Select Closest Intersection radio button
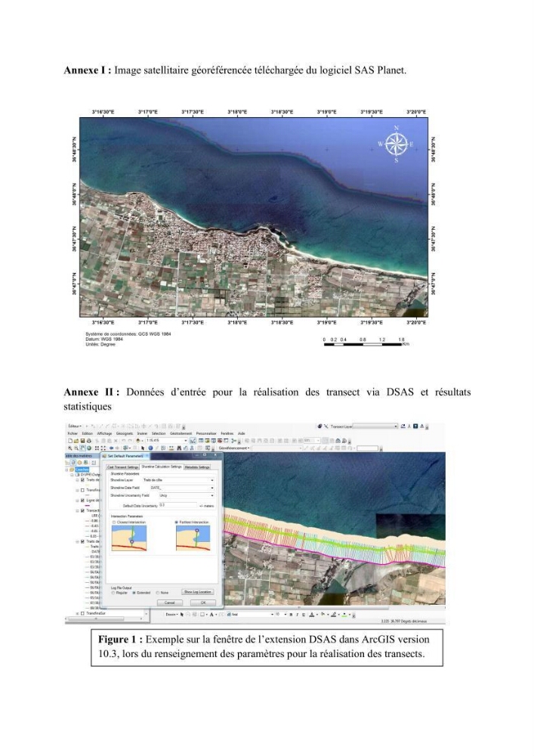Viewport: 534px width, 756px height. pyautogui.click(x=113, y=522)
